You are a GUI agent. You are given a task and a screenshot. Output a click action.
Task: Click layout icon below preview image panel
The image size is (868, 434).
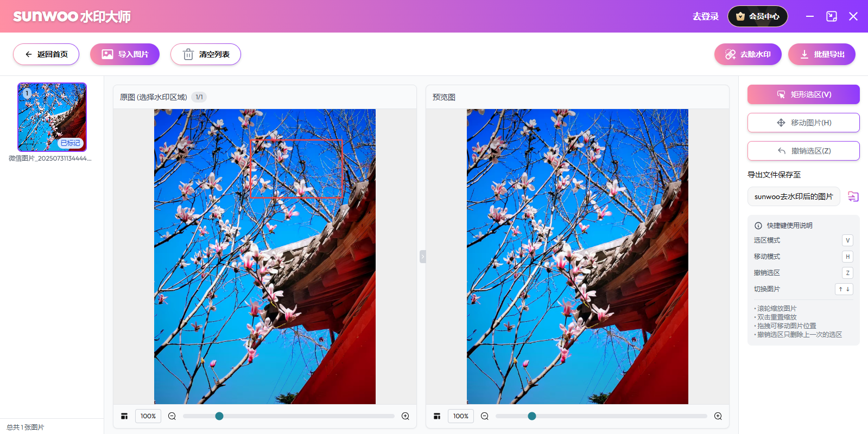437,416
